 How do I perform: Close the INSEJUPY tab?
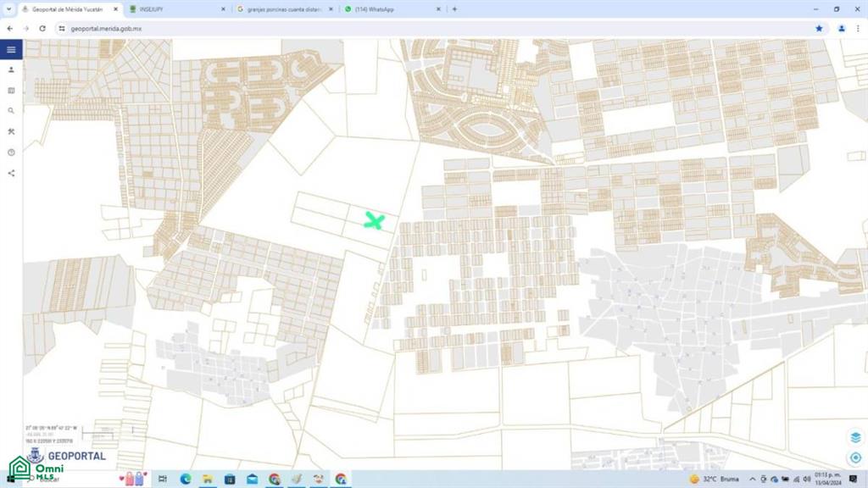[x=223, y=8]
